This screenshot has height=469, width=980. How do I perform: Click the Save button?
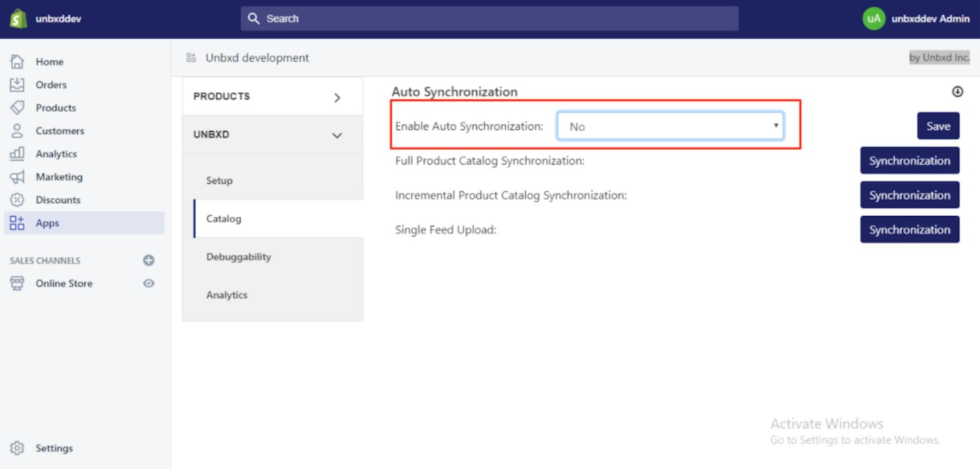(x=939, y=126)
